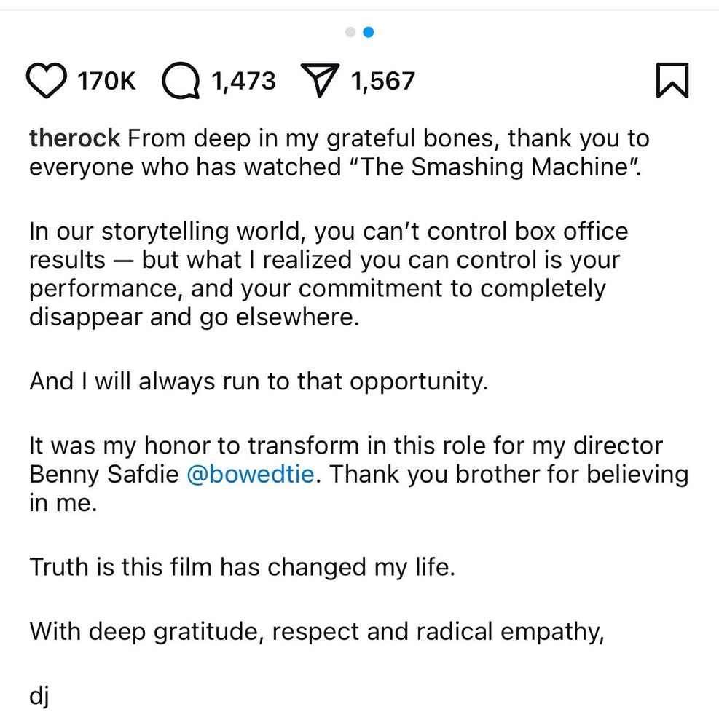Share the post using the paper plane icon
Image resolution: width=719 pixels, height=728 pixels.
[321, 81]
